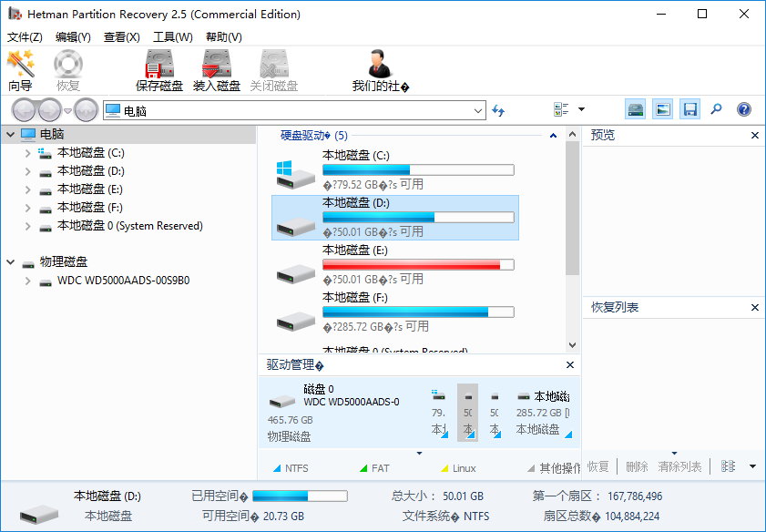Click the F: drive usage bar

tap(418, 312)
